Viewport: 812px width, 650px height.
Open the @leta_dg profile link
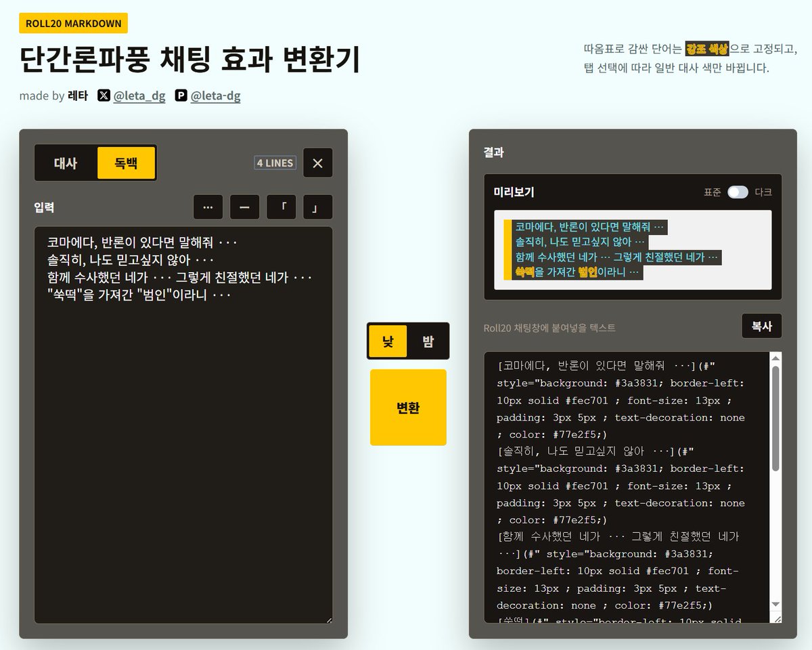point(139,95)
